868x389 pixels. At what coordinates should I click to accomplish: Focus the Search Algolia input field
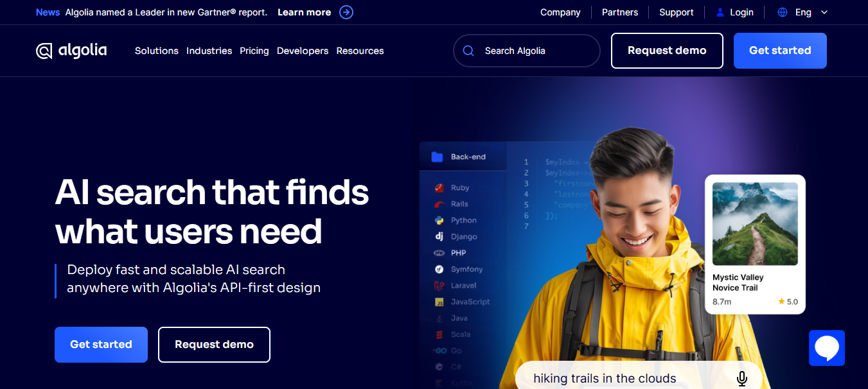pyautogui.click(x=527, y=51)
